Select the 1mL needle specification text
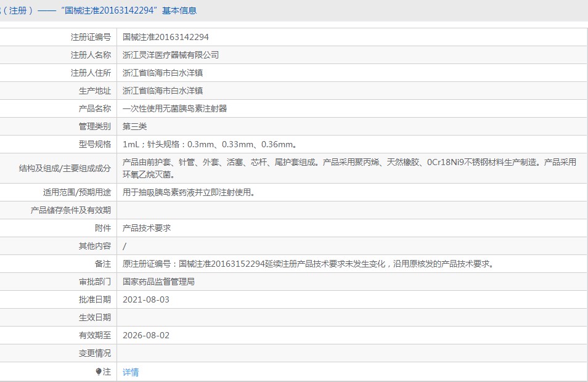 pyautogui.click(x=210, y=144)
